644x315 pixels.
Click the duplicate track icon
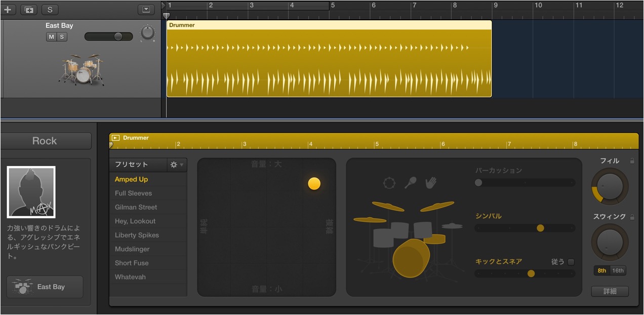point(30,10)
